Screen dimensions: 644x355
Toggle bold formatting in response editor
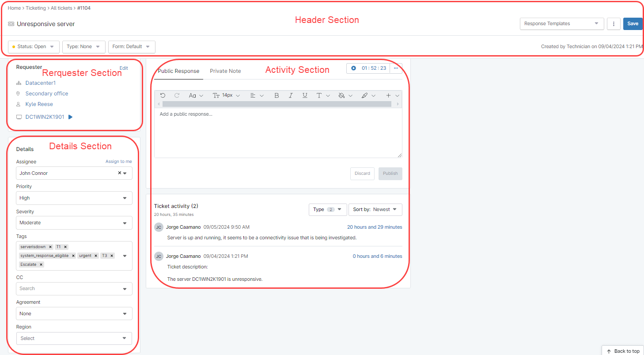pyautogui.click(x=277, y=95)
